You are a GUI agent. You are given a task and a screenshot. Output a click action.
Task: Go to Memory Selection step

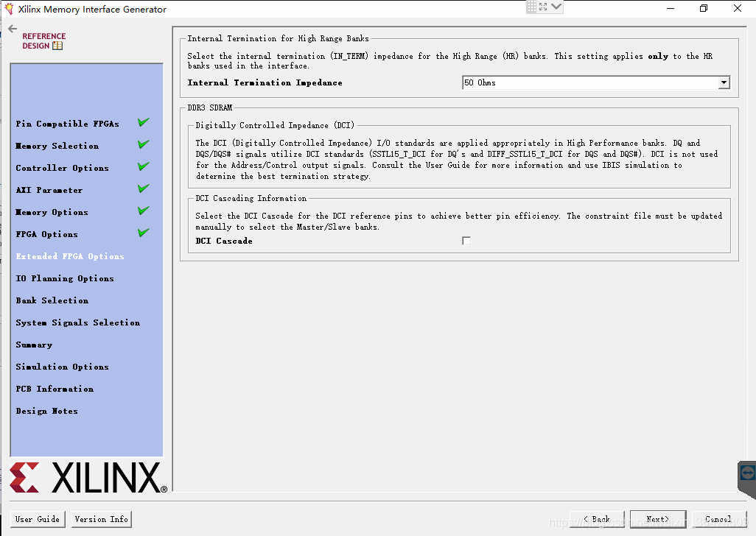pyautogui.click(x=57, y=146)
